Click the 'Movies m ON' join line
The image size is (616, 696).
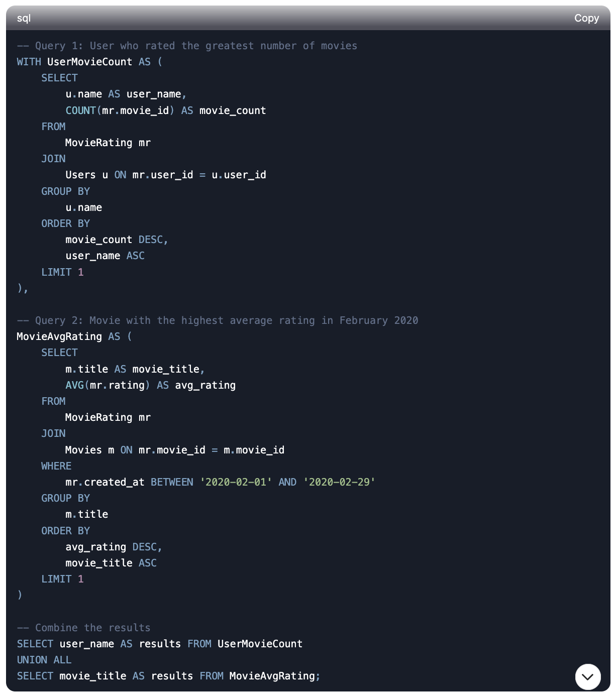[175, 450]
